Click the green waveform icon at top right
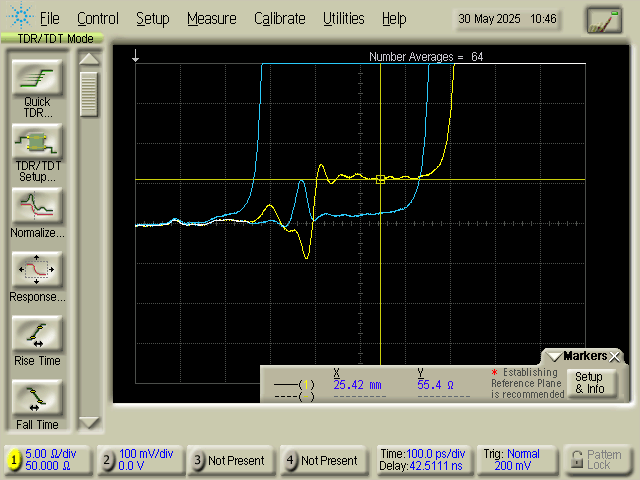The height and width of the screenshot is (480, 640). tap(603, 20)
